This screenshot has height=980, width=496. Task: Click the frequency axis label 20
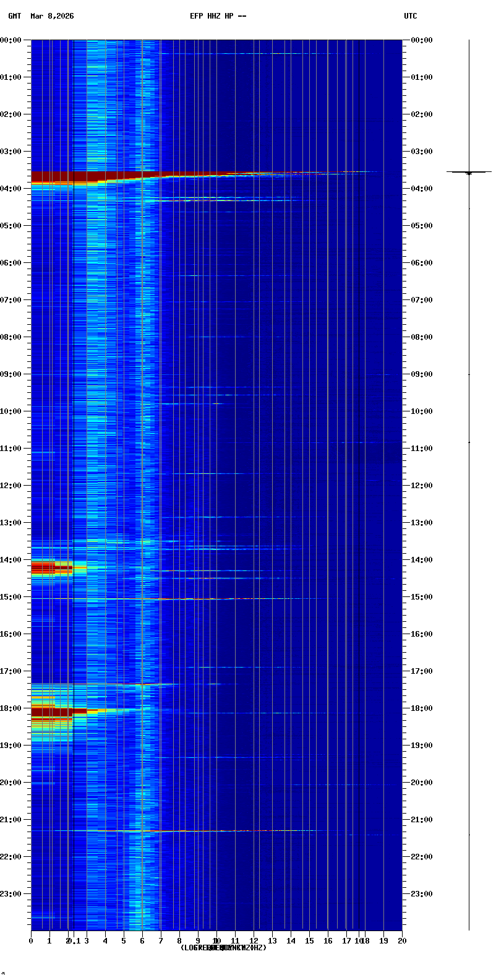click(x=402, y=941)
